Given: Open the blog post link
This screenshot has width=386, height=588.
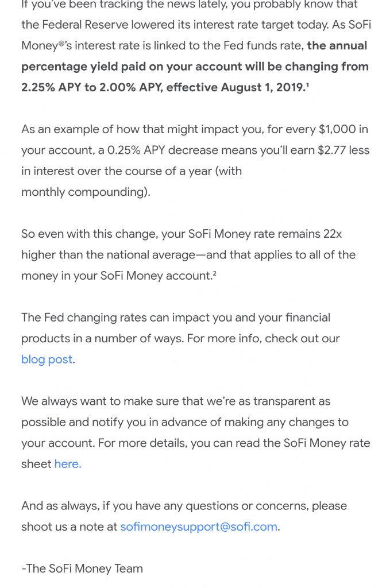Looking at the screenshot, I should coord(47,359).
